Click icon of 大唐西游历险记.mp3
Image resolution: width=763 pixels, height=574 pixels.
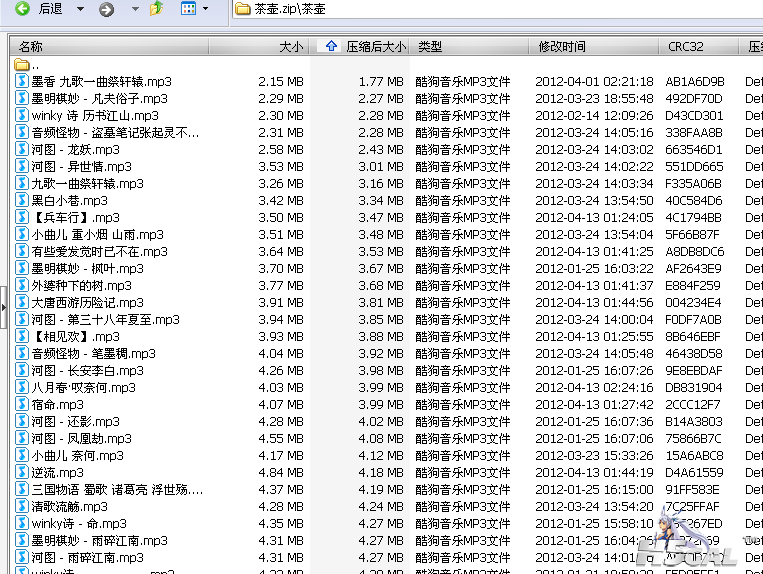click(21, 303)
